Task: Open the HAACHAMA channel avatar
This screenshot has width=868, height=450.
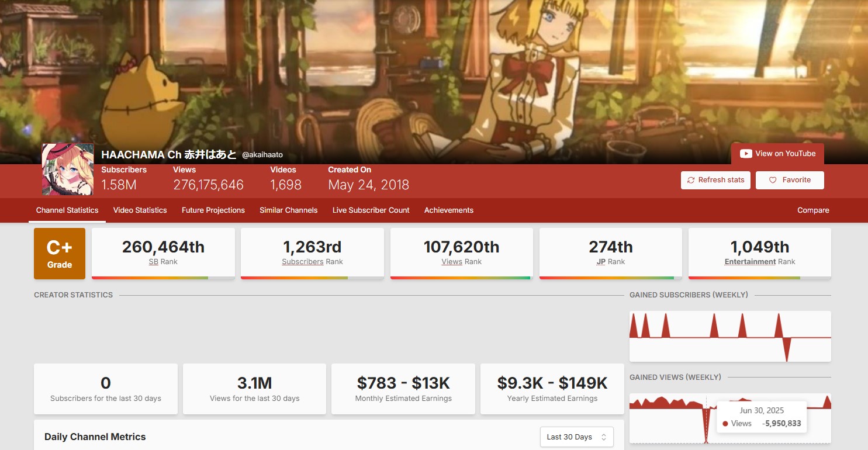Action: point(68,169)
